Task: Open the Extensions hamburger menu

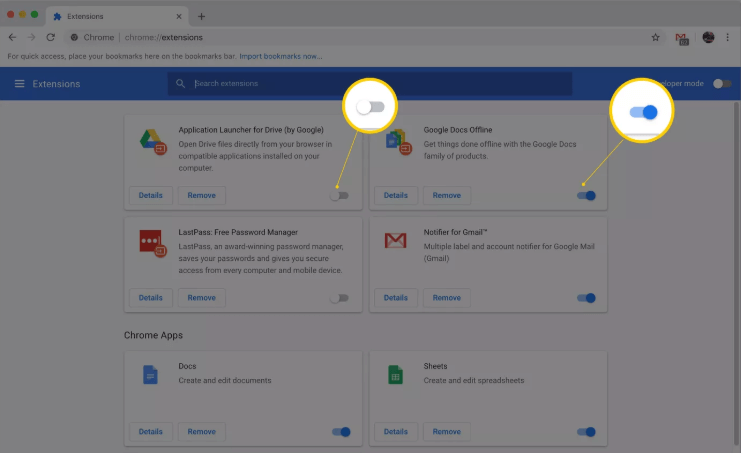Action: coord(19,84)
